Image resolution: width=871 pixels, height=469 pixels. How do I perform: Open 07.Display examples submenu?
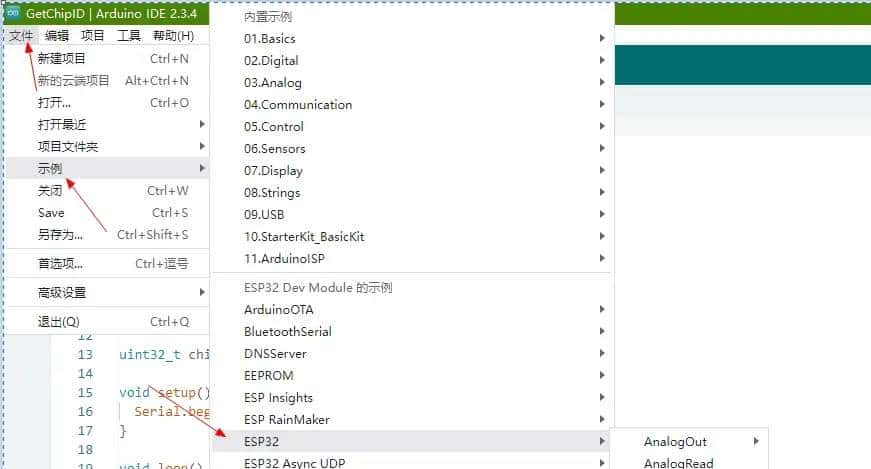(413, 170)
